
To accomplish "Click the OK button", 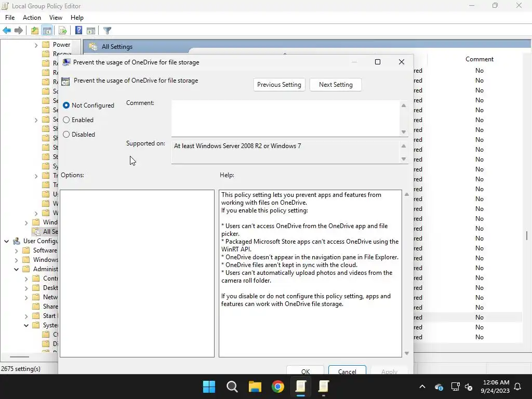I will point(305,370).
